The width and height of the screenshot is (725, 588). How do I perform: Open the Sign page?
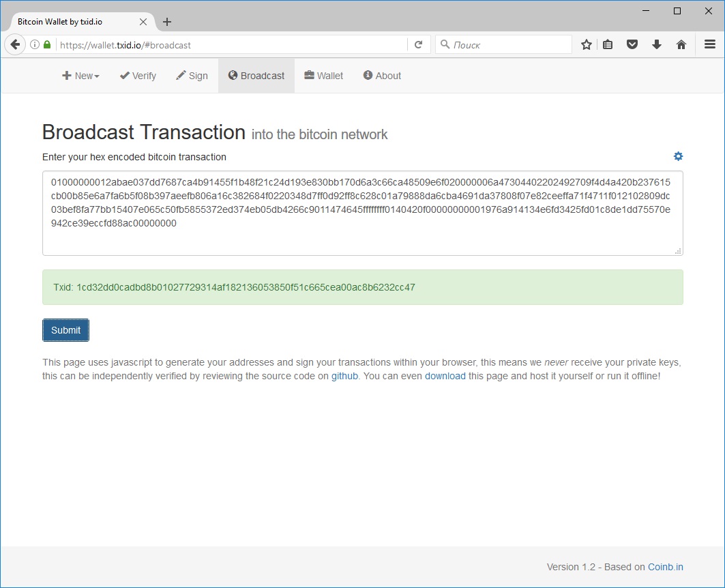point(192,76)
